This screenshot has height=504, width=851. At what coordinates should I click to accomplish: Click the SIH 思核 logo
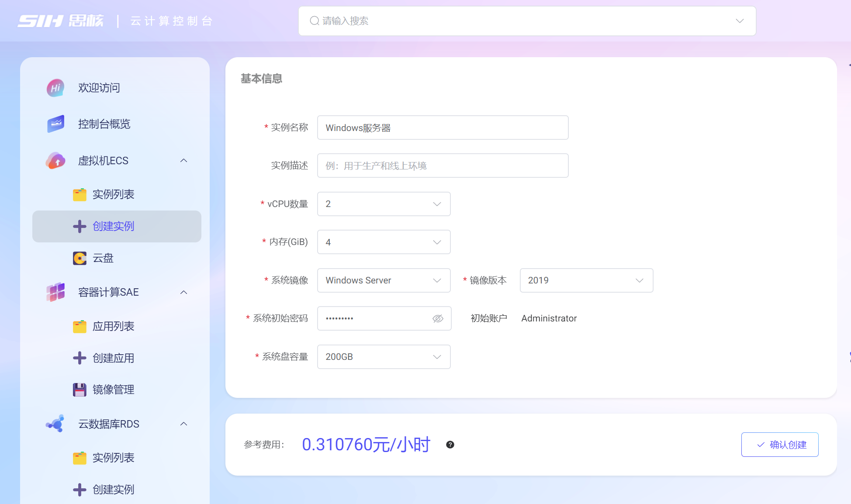(61, 21)
